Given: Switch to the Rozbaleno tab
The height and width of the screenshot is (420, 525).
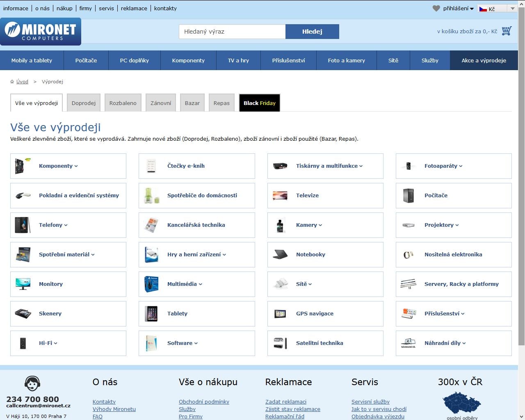Looking at the screenshot, I should pos(123,103).
